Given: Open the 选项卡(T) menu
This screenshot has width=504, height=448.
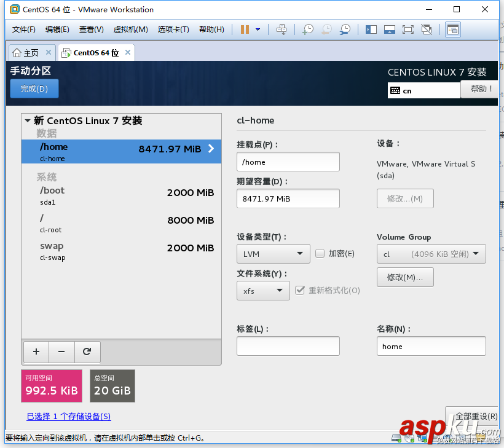Looking at the screenshot, I should (173, 29).
